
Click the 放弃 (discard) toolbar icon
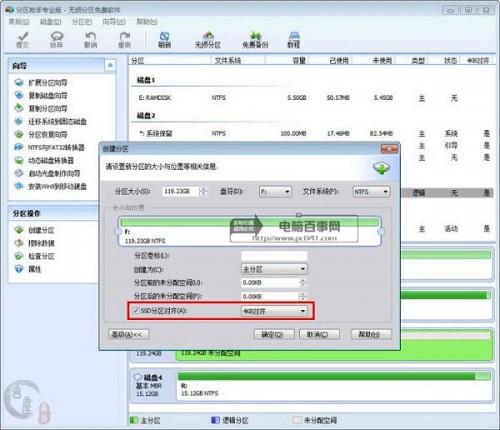[57, 40]
